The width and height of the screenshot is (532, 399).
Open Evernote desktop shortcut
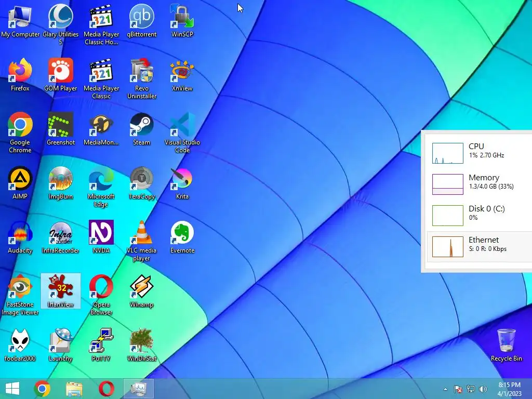point(182,237)
